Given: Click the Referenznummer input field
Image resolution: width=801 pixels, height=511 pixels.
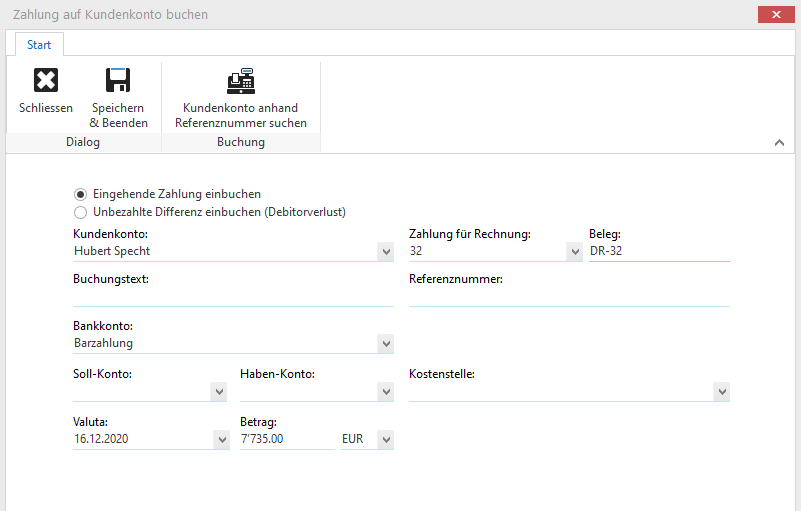Looking at the screenshot, I should [x=568, y=297].
